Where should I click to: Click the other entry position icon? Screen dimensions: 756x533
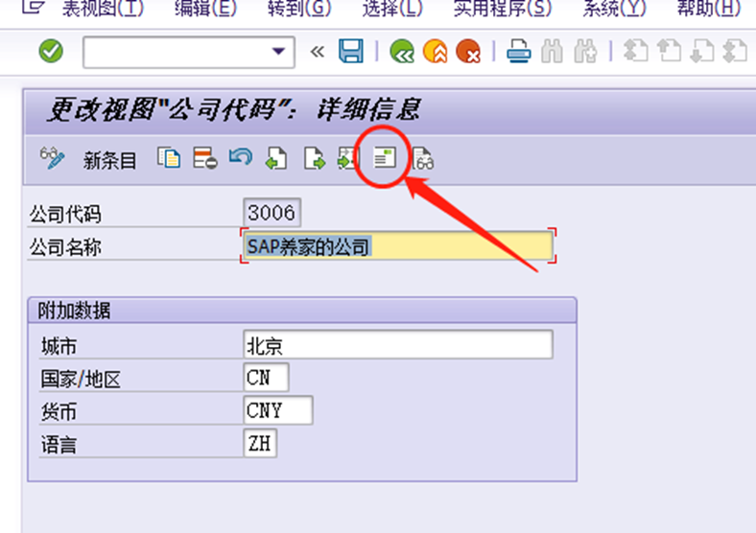coord(348,158)
